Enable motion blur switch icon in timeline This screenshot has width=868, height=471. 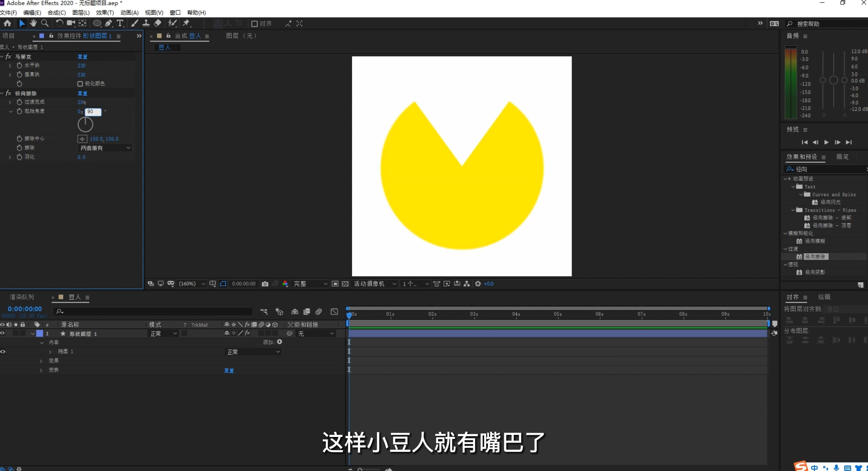(319, 311)
